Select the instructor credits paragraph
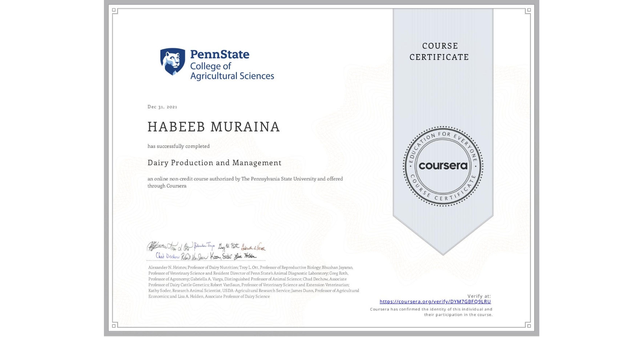 point(253,282)
